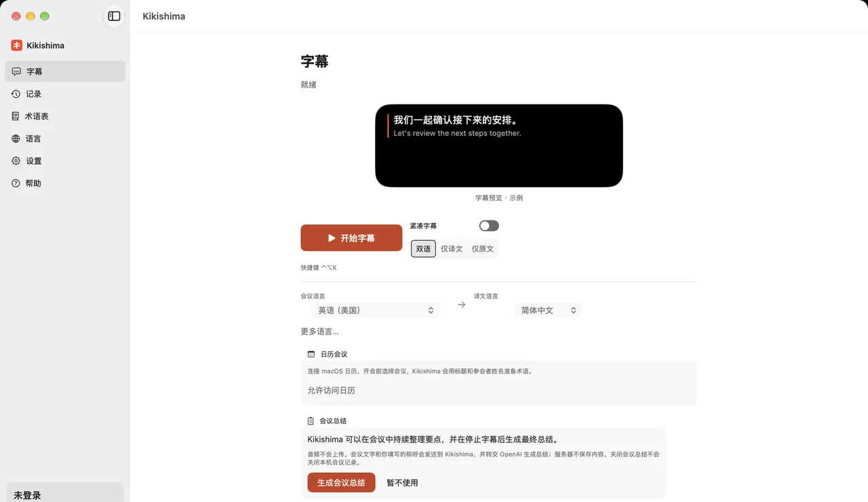
Task: Open 术语表 in the sidebar
Action: tap(65, 116)
